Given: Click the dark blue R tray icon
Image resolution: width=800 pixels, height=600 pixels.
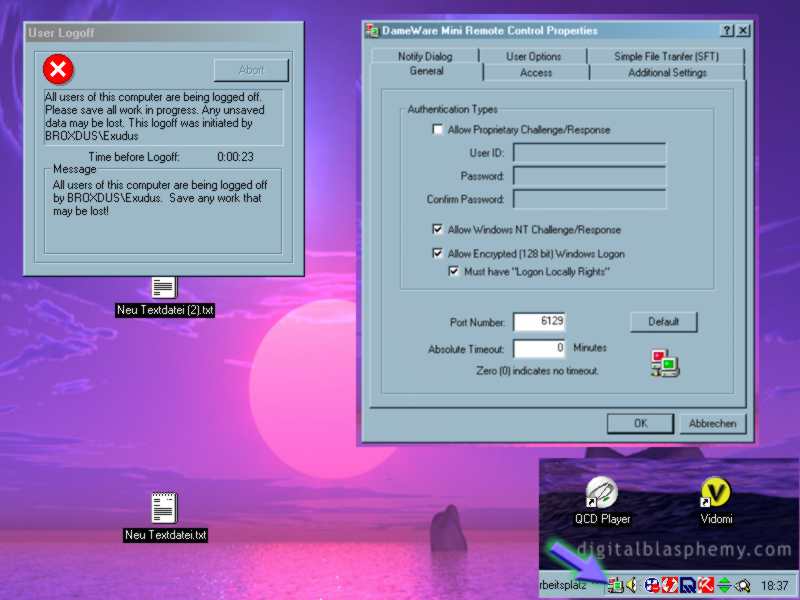Looking at the screenshot, I should pos(688,585).
